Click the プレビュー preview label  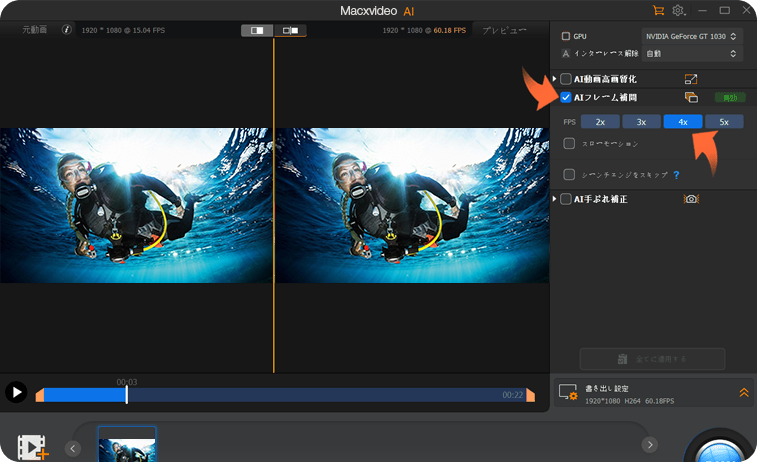(505, 30)
